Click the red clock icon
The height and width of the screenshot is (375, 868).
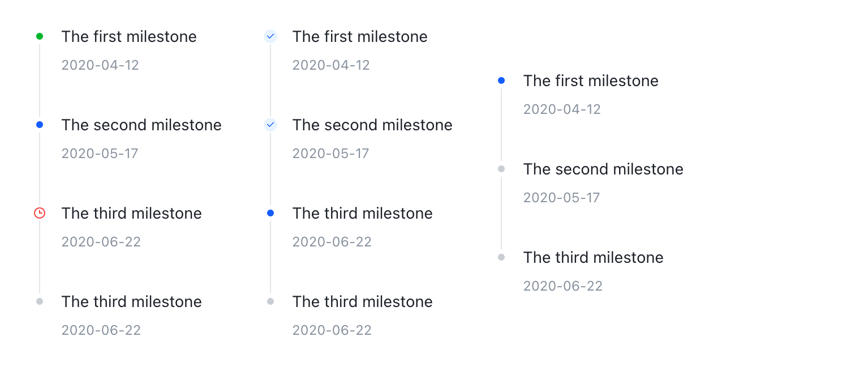coord(40,214)
